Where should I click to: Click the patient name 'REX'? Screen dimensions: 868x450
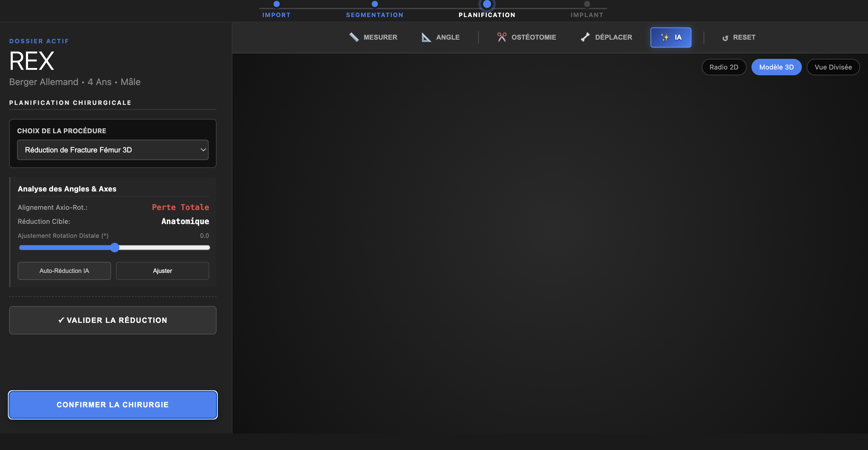pos(32,61)
